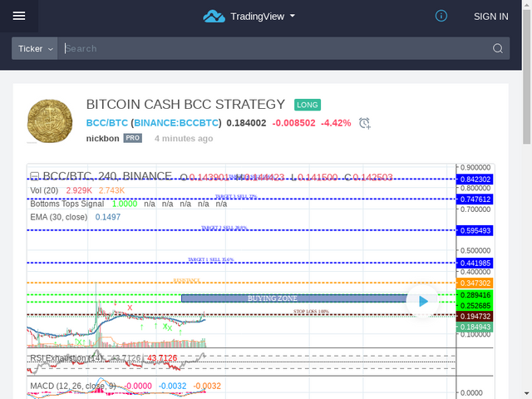The height and width of the screenshot is (399, 532).
Task: Open nickbon's gold coin avatar
Action: [x=50, y=121]
